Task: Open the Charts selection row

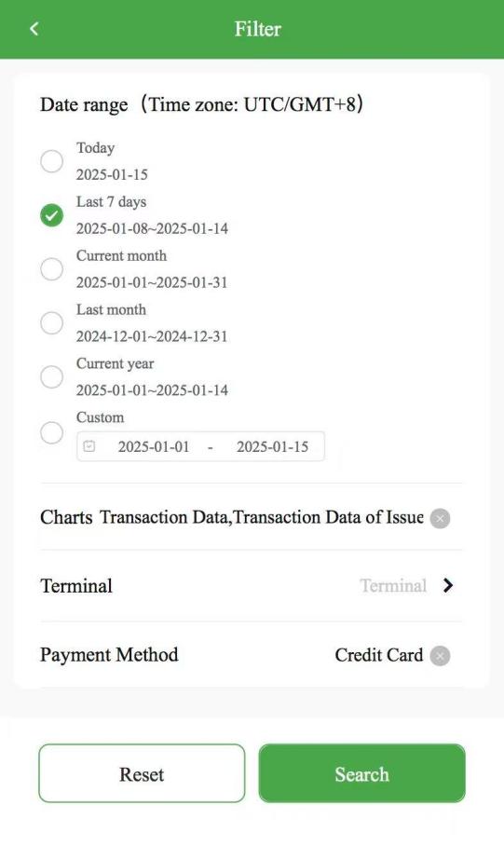Action: tap(252, 517)
